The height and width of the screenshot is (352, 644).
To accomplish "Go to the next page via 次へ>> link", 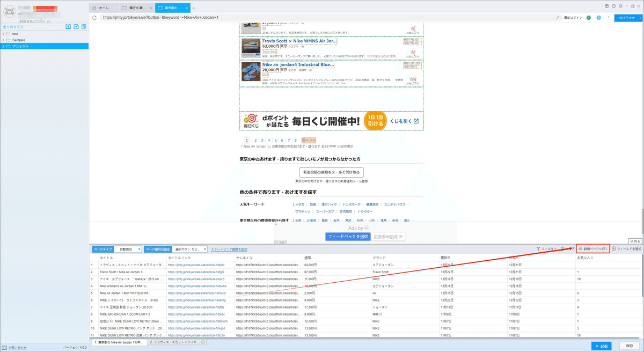I will 309,140.
